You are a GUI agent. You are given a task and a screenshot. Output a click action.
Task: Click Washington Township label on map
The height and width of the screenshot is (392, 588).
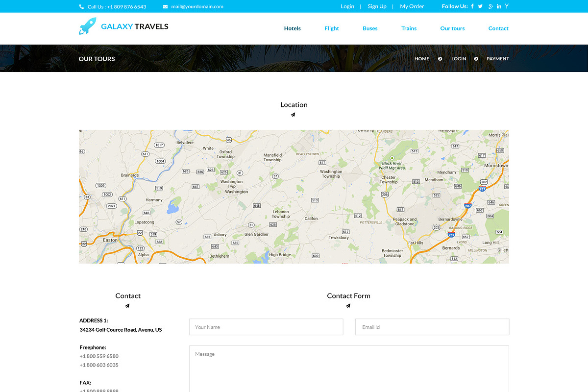pos(331,174)
